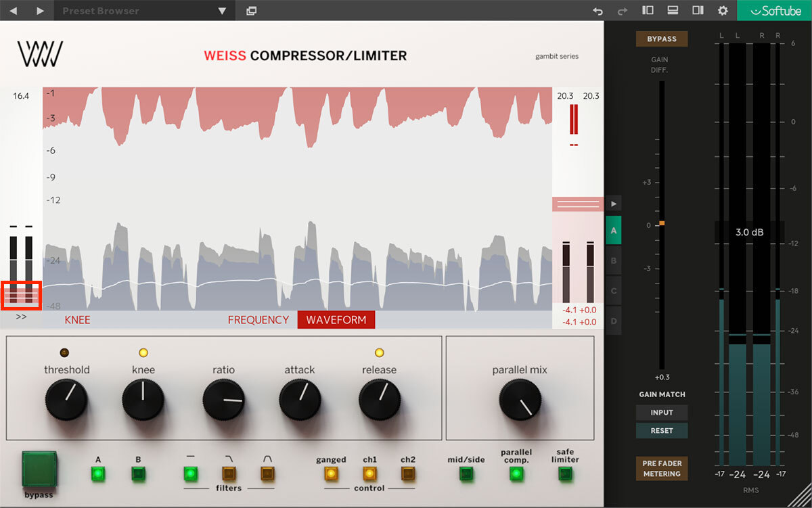The image size is (812, 508).
Task: Toggle the mid/side button
Action: tap(466, 474)
